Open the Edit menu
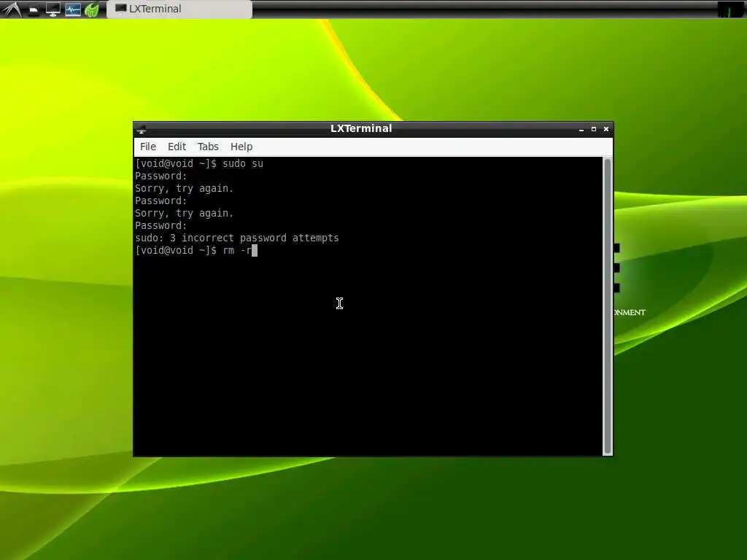Image resolution: width=747 pixels, height=560 pixels. click(177, 147)
